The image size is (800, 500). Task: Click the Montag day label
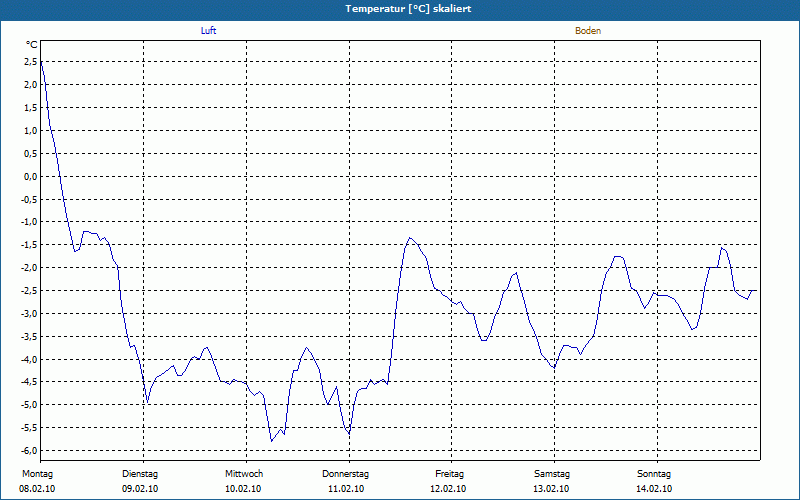[37, 474]
